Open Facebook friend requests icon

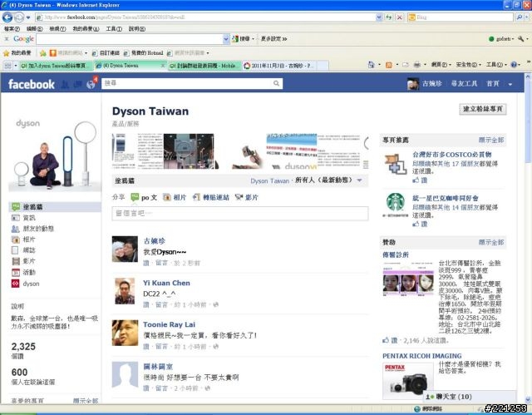point(65,85)
